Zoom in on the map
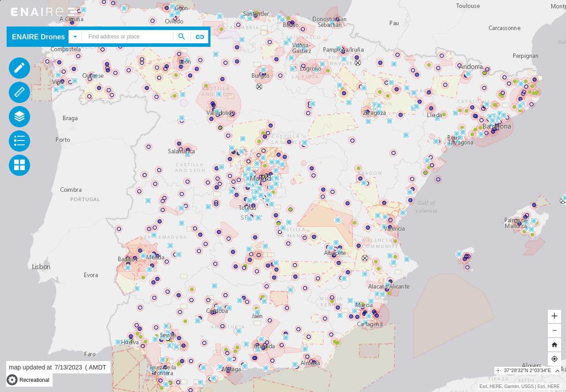The image size is (566, 392). pos(555,316)
